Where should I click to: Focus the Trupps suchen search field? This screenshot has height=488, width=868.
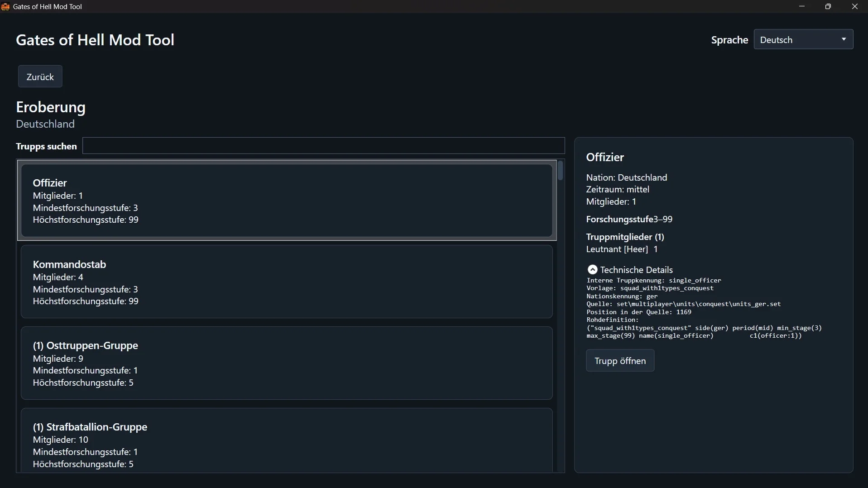pyautogui.click(x=324, y=146)
